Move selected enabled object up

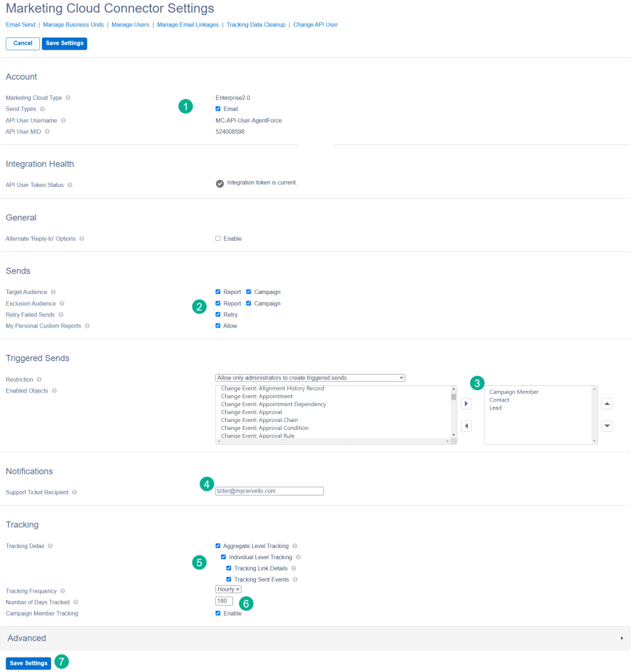(x=607, y=404)
